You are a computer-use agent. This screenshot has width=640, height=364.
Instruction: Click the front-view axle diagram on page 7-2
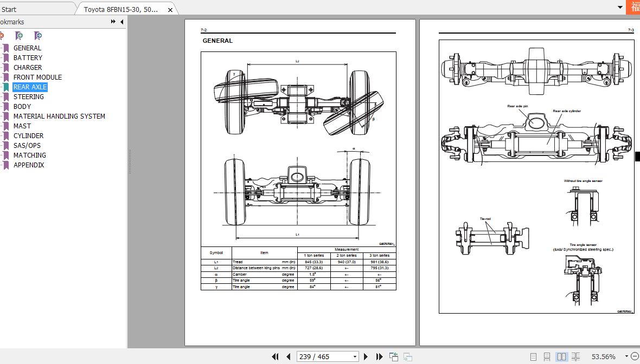(x=297, y=192)
